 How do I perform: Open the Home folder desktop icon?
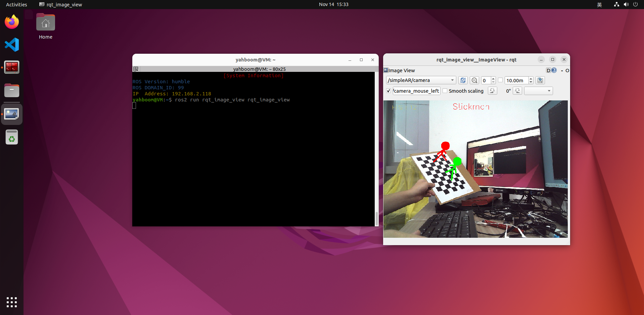click(x=46, y=27)
